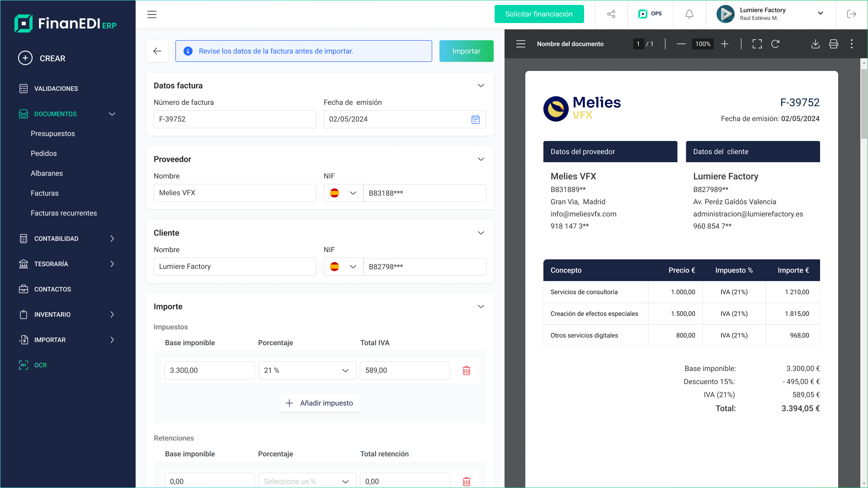
Task: Click into Número de factura field
Action: 235,119
